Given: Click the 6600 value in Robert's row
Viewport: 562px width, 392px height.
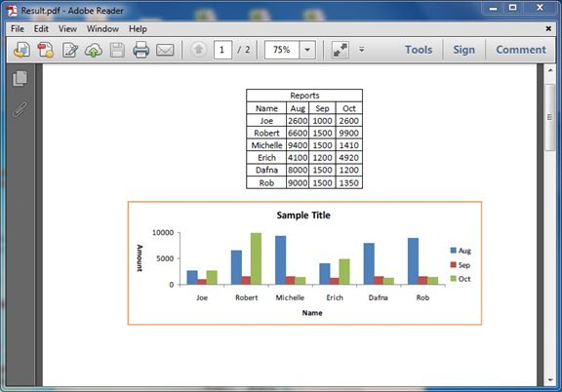Looking at the screenshot, I should (298, 133).
